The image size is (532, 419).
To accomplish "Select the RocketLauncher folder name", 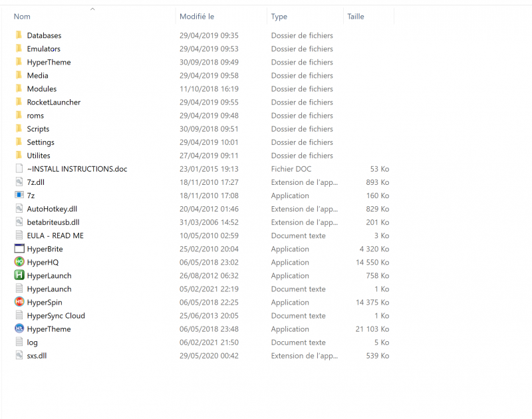I will 54,102.
